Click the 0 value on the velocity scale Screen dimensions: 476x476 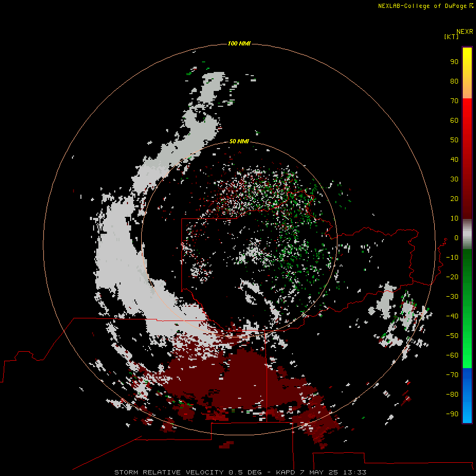click(x=456, y=237)
